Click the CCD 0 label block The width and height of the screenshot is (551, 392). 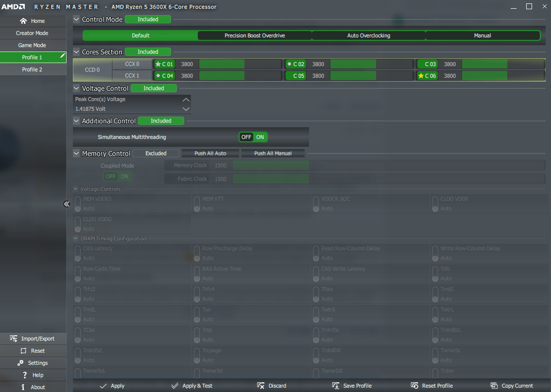92,69
